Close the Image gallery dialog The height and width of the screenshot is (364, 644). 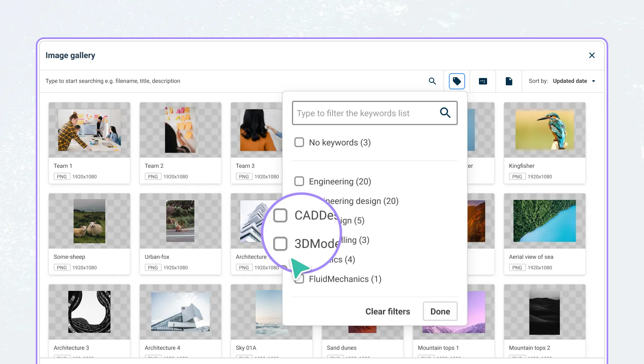[592, 55]
